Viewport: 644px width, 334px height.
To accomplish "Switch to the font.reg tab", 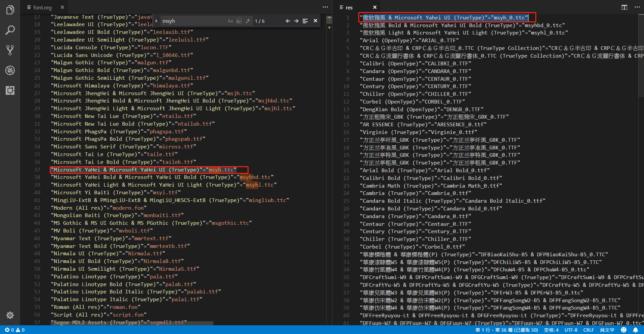I will pyautogui.click(x=42, y=7).
